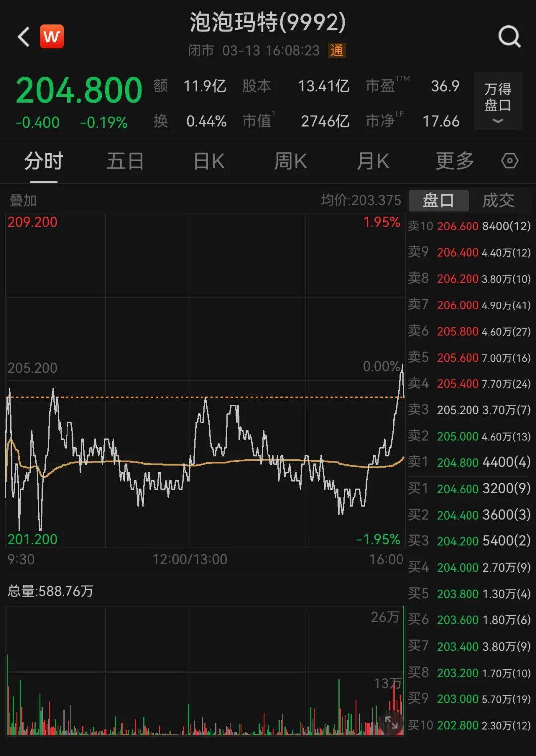Select the 五日 tab
The height and width of the screenshot is (756, 536).
point(125,161)
